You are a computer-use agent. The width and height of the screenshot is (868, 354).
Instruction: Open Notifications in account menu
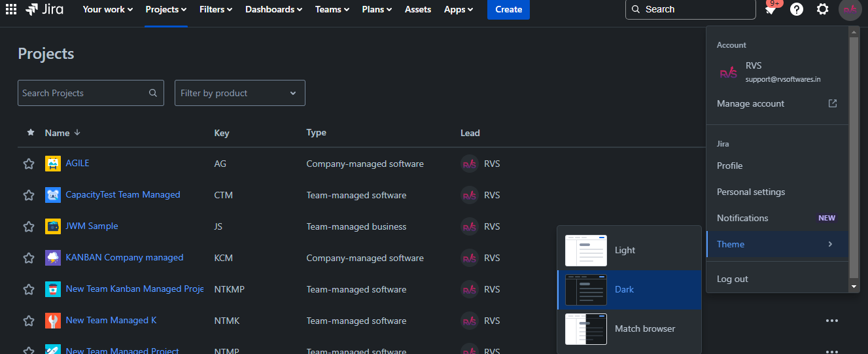click(777, 218)
